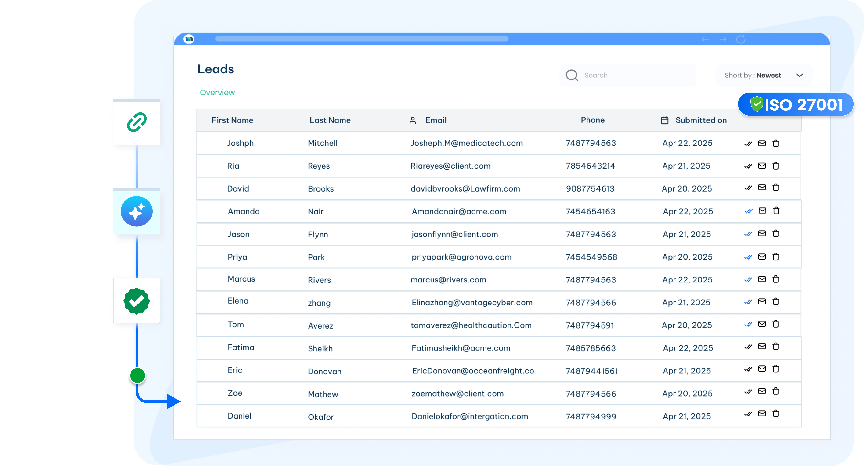Screen dimensions: 868x474
Task: Open envelope icon for Marcus Rivers
Action: 762,279
